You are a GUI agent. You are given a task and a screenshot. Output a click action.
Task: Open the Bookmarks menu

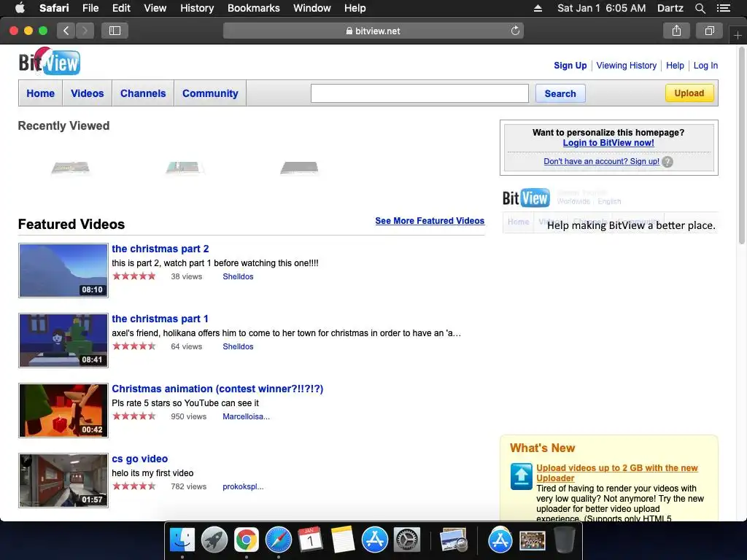[253, 8]
